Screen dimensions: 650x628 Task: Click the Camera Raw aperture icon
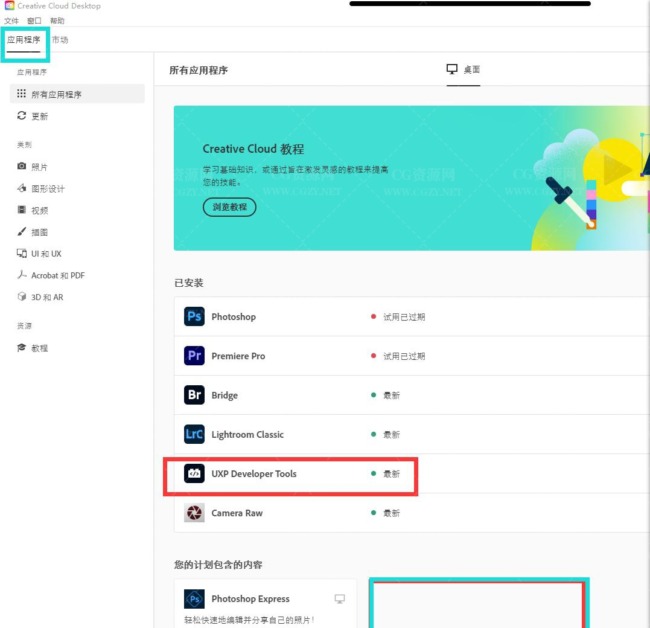[x=194, y=513]
